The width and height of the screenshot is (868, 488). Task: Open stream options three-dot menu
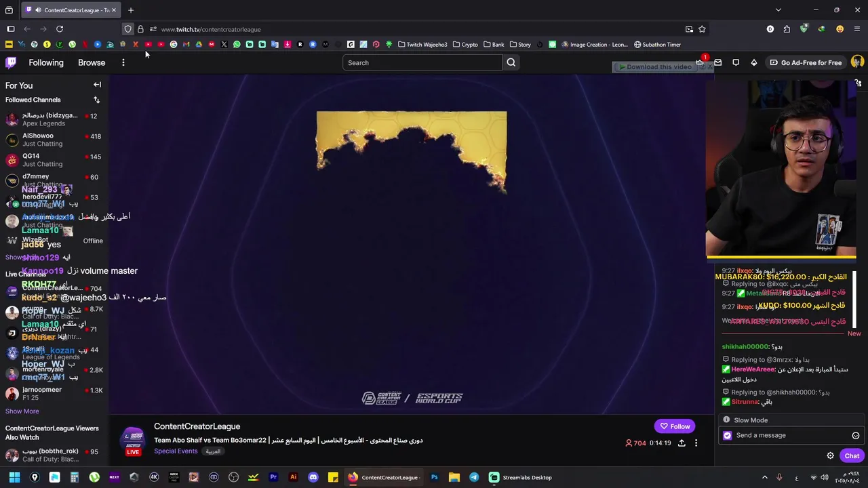696,443
